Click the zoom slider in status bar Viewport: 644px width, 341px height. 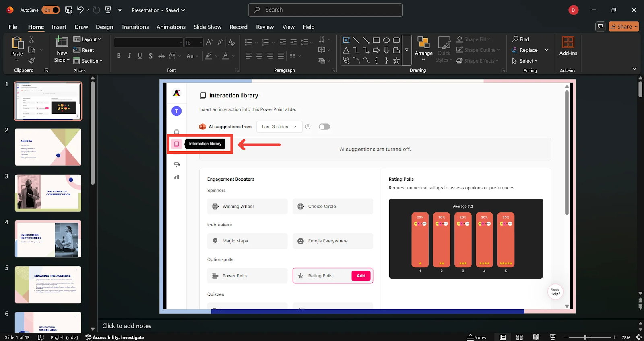coord(585,337)
